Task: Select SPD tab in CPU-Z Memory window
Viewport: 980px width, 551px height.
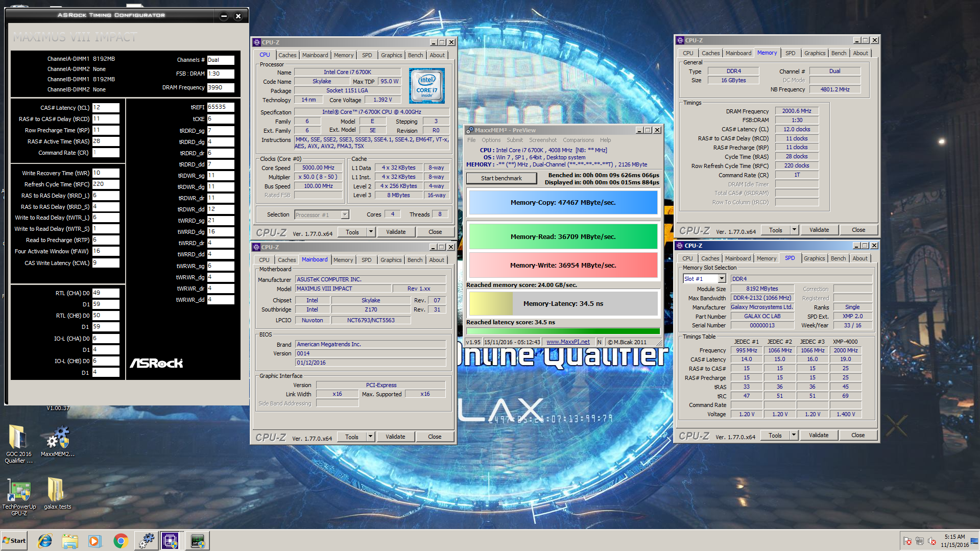Action: pos(790,53)
